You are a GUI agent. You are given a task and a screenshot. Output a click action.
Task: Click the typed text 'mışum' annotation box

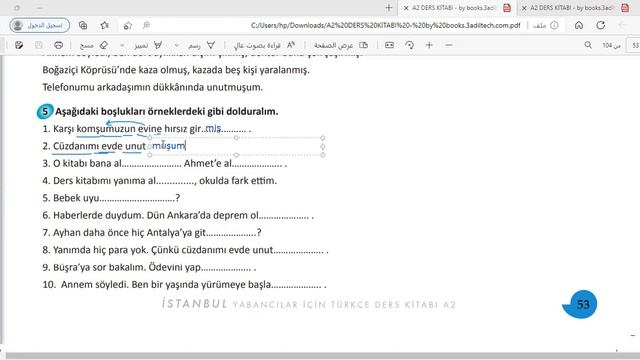tap(236, 146)
